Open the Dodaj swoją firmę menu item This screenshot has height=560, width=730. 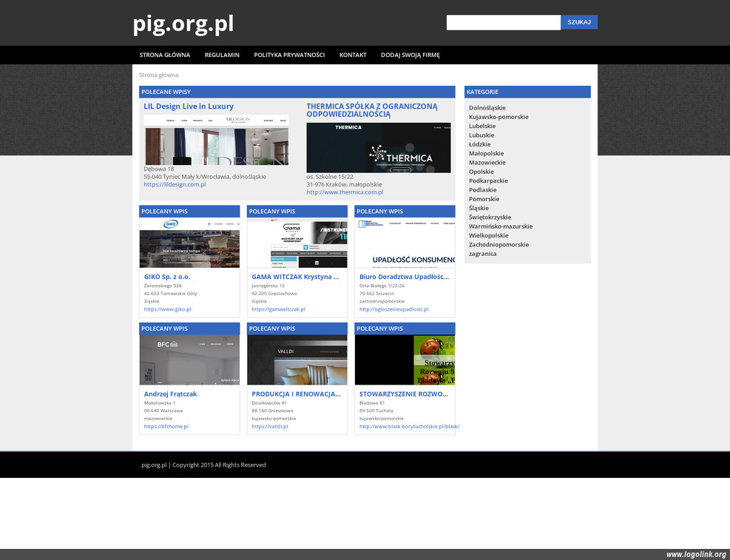point(410,55)
